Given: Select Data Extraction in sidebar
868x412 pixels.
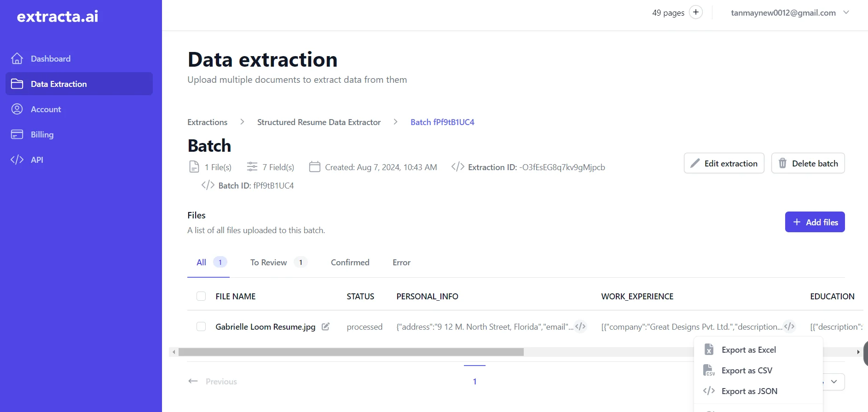Looking at the screenshot, I should tap(79, 84).
